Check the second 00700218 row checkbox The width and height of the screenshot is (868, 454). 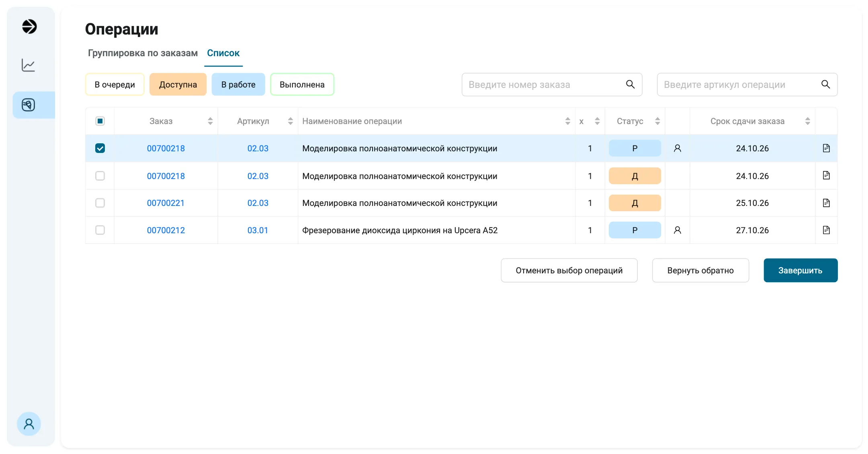tap(100, 176)
